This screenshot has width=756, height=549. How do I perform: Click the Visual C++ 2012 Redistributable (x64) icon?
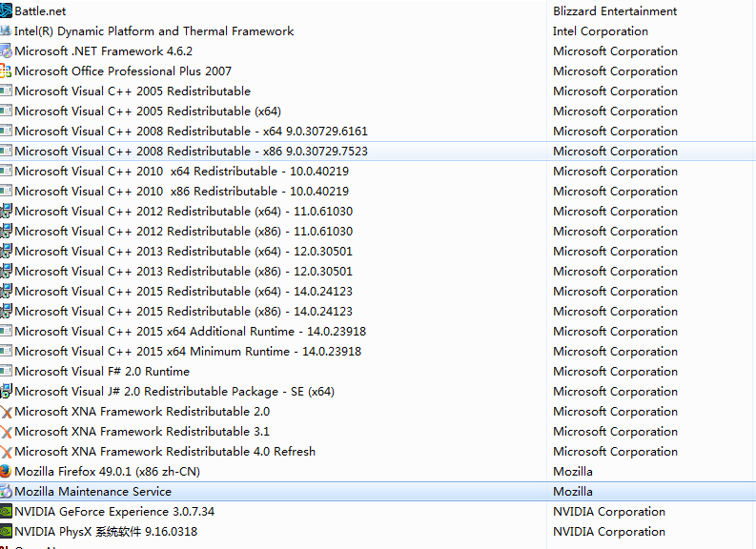[x=6, y=211]
